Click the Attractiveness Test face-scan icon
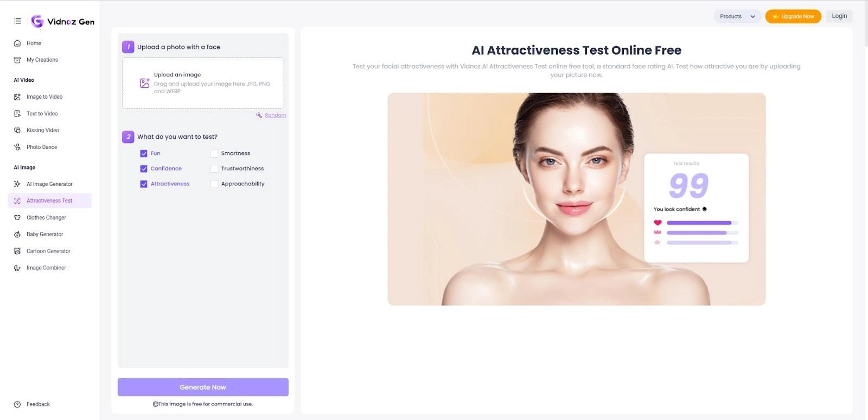 [17, 201]
